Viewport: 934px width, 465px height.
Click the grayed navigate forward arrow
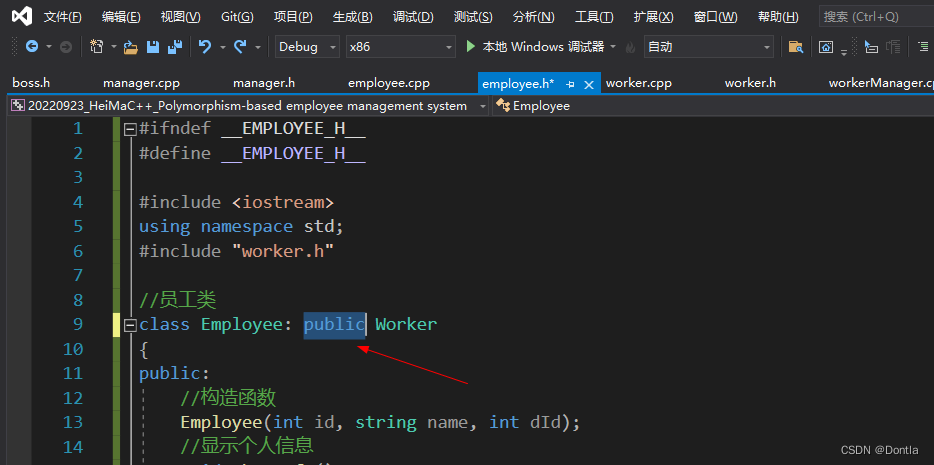66,46
